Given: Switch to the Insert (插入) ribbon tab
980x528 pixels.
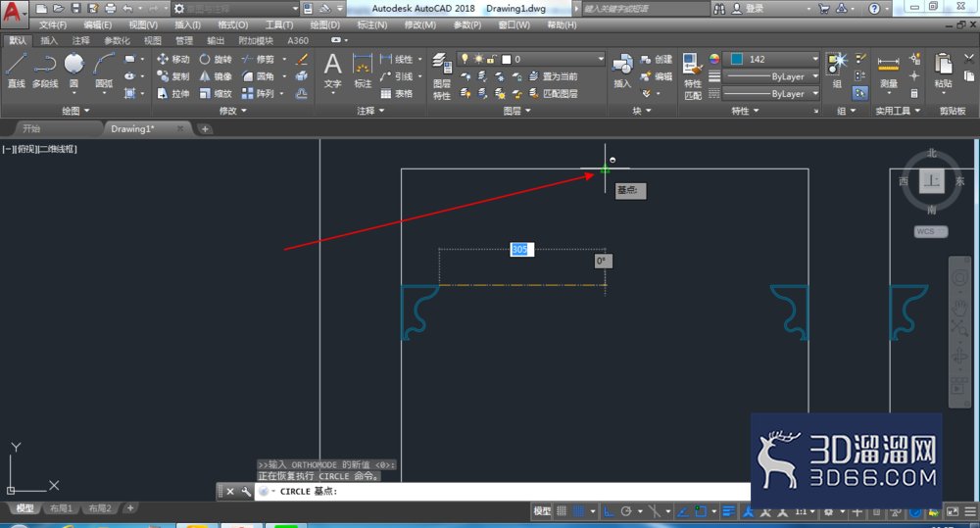Looking at the screenshot, I should (49, 40).
